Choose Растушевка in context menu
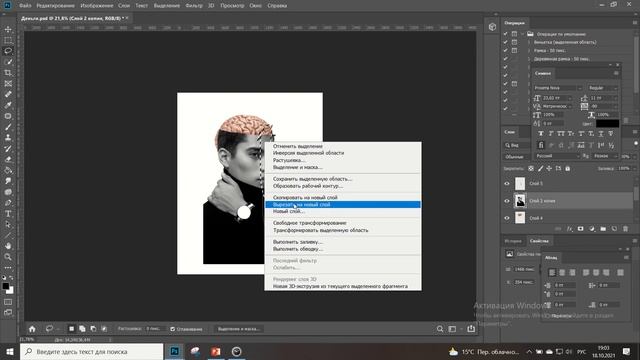Screen dimensions: 640x360 (x=342, y=160)
